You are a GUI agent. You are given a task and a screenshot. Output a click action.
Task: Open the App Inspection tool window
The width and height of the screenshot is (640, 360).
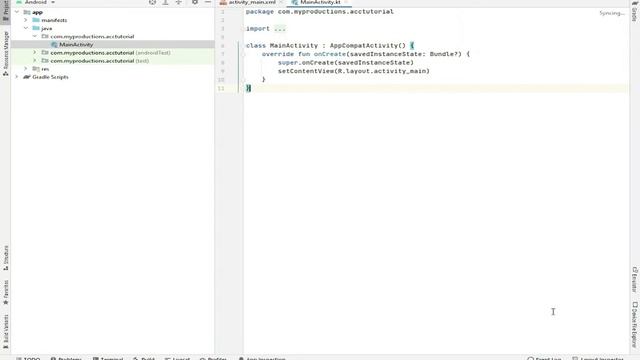click(262, 358)
